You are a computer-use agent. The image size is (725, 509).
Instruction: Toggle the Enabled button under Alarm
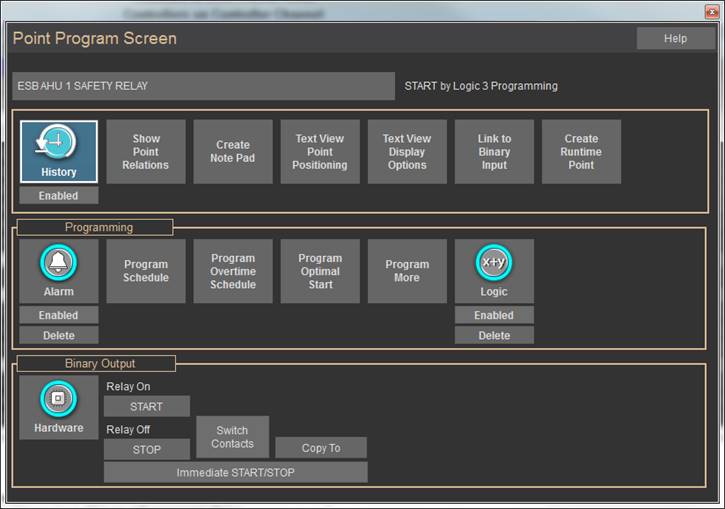coord(58,315)
